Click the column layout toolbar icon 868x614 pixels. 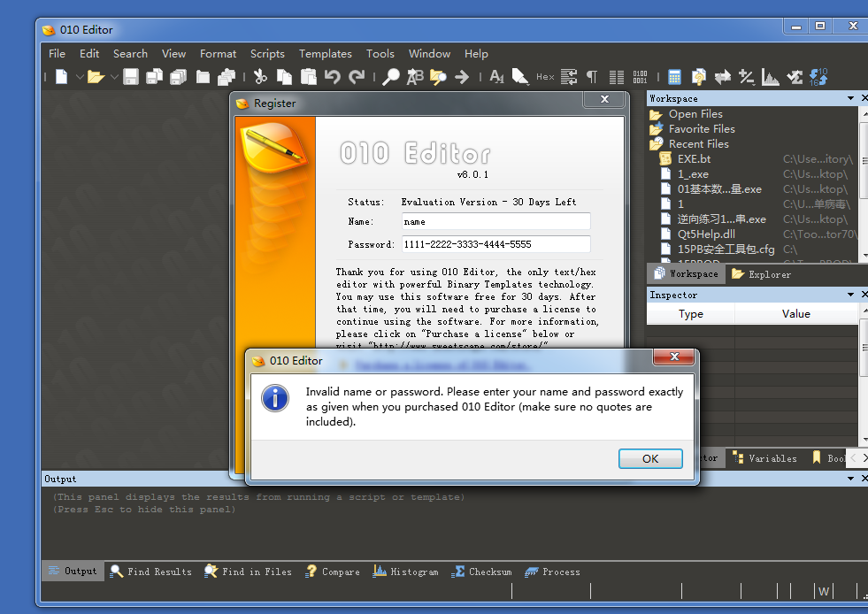616,77
